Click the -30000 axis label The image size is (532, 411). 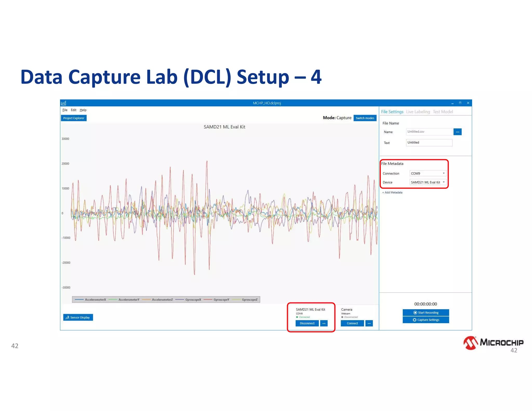66,288
